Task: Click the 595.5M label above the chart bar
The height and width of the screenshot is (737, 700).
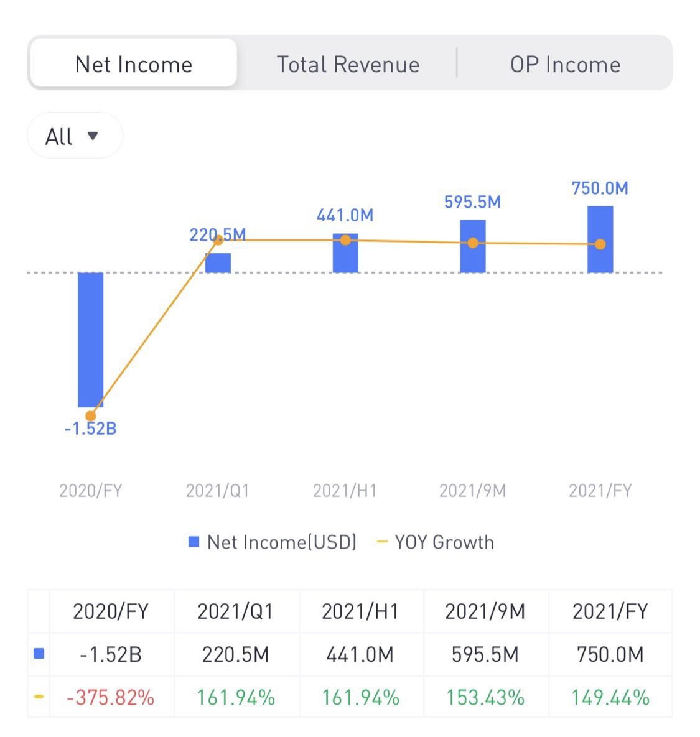Action: (472, 202)
